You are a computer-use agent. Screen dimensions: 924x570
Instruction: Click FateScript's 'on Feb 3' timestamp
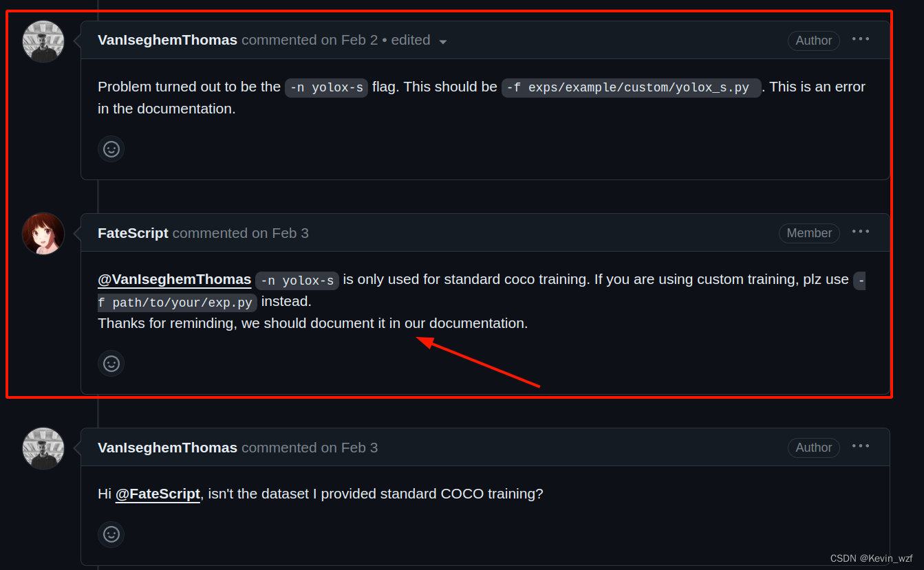(x=280, y=233)
